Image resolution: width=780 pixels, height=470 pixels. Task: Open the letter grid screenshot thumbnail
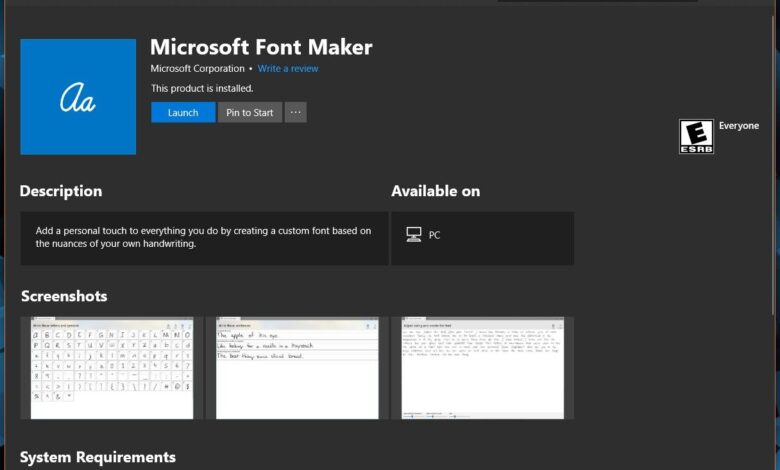111,368
